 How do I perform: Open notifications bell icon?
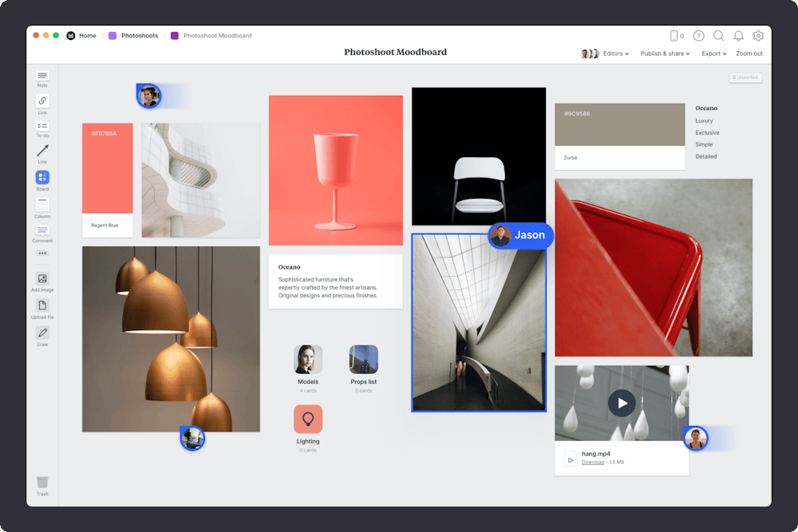738,36
